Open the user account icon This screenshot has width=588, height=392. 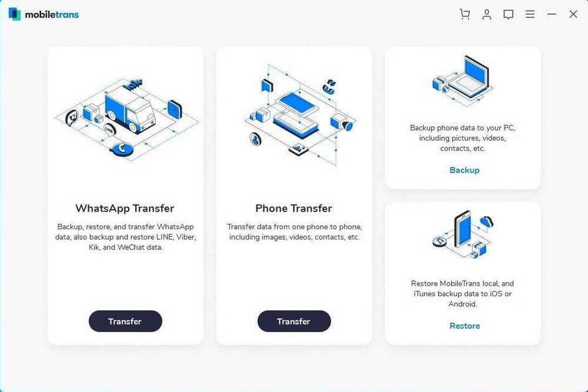tap(487, 14)
